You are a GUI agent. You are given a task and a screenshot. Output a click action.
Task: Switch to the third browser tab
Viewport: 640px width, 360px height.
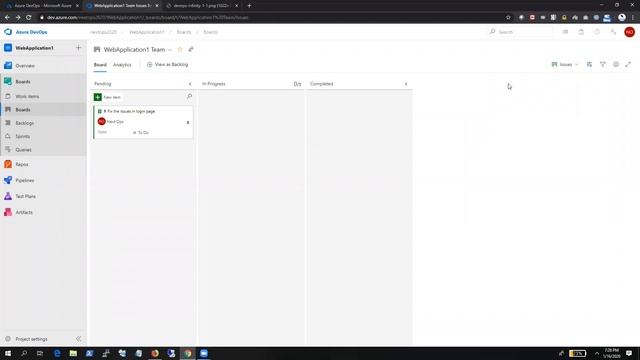pyautogui.click(x=202, y=6)
